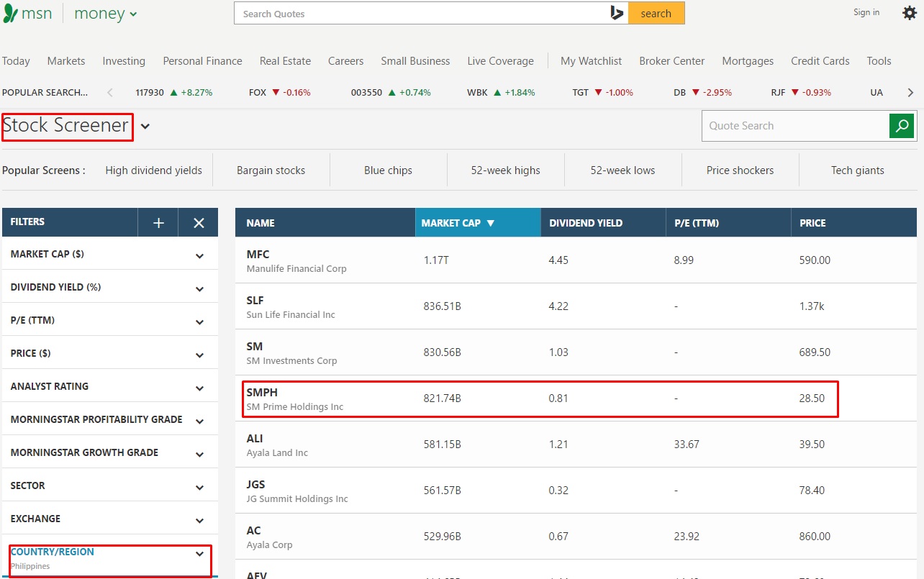Show previous popular searches arrow
Screen dimensions: 924x579
pos(110,92)
